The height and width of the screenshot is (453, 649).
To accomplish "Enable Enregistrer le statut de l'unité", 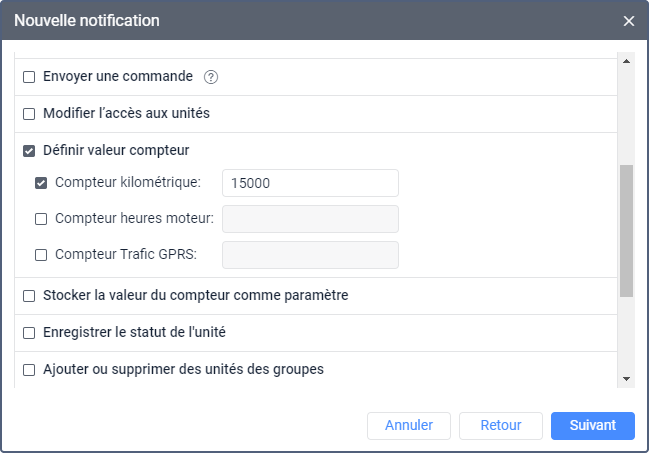I will (29, 333).
